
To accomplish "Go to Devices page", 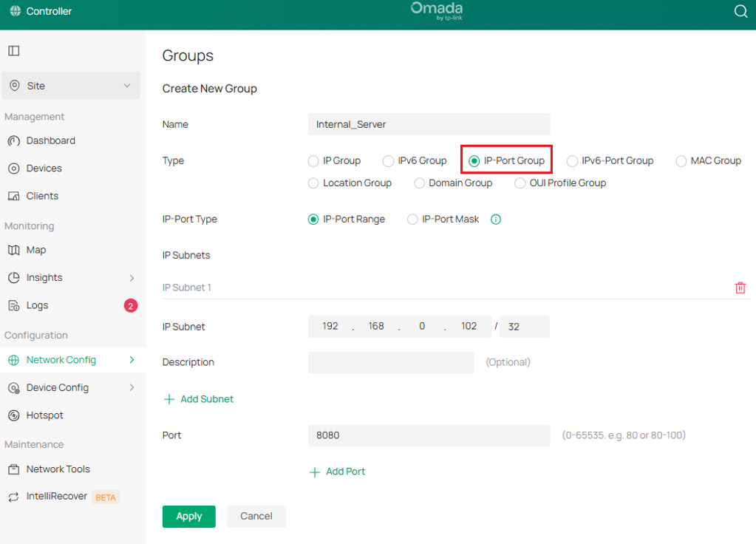I will 44,169.
